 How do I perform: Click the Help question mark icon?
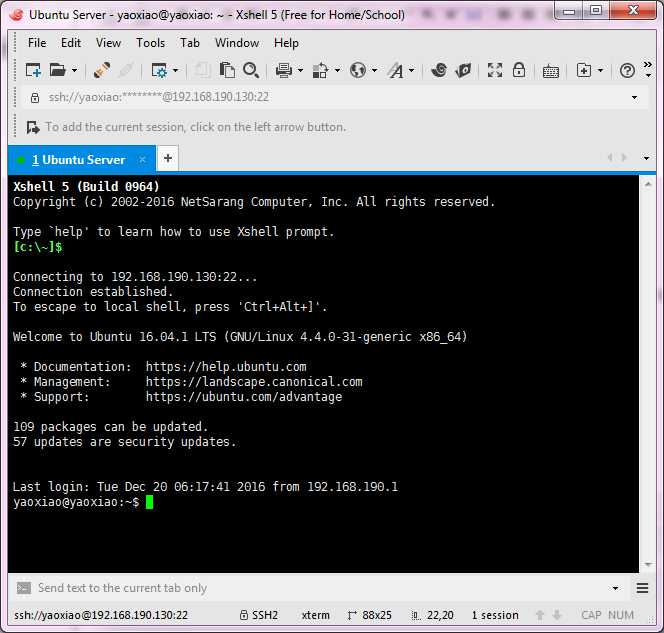(627, 70)
